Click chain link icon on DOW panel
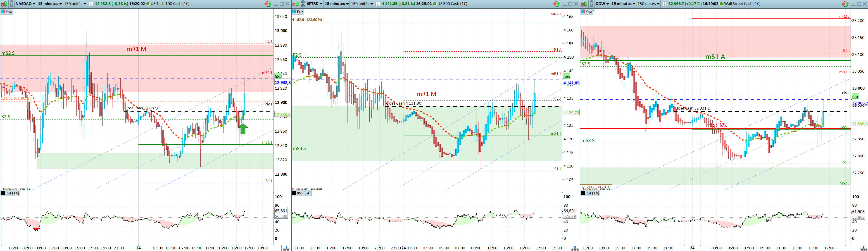The width and height of the screenshot is (868, 251). (x=591, y=4)
